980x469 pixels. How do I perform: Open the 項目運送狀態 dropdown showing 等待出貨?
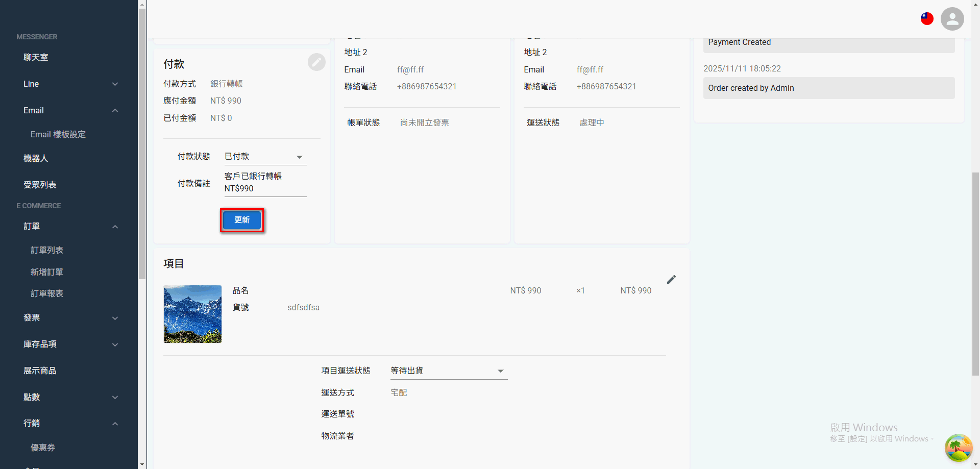pos(449,371)
